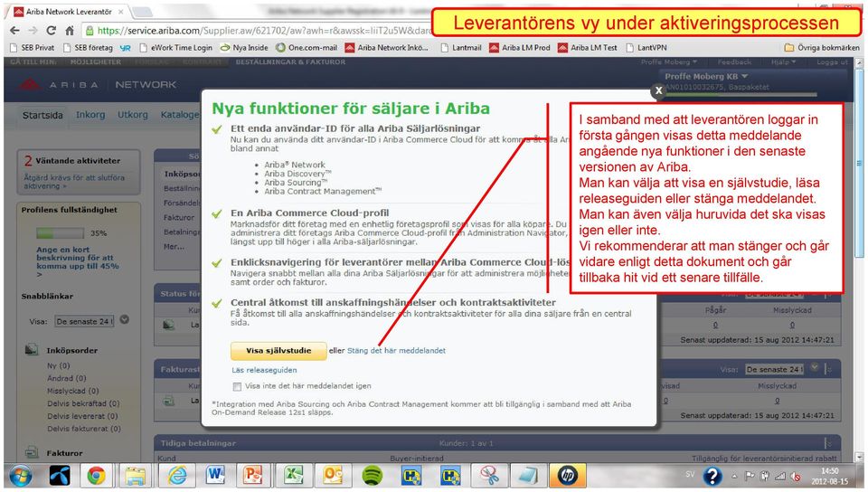The width and height of the screenshot is (868, 492).
Task: Click the 35% profile completeness bar
Action: (x=61, y=233)
